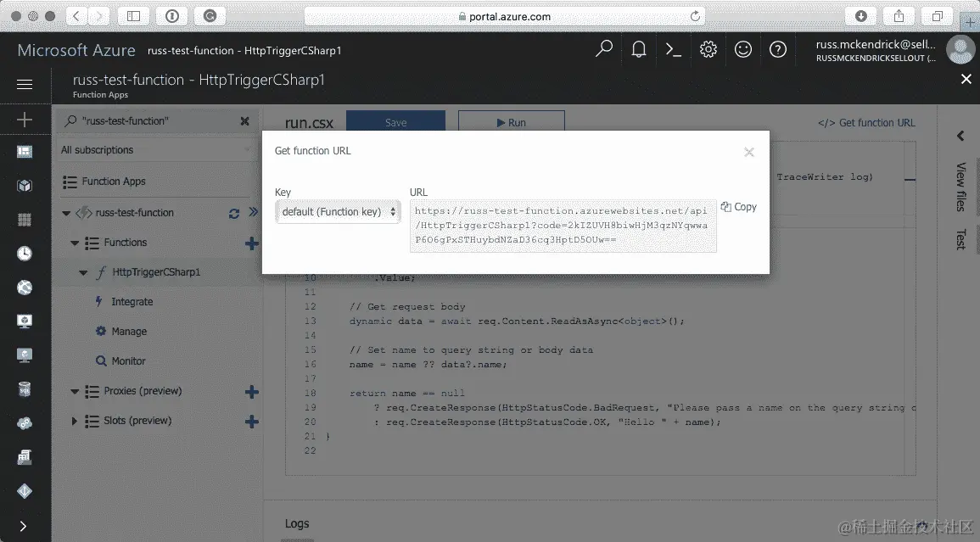Click the double-arrow icon beside russ-test-function

click(253, 212)
